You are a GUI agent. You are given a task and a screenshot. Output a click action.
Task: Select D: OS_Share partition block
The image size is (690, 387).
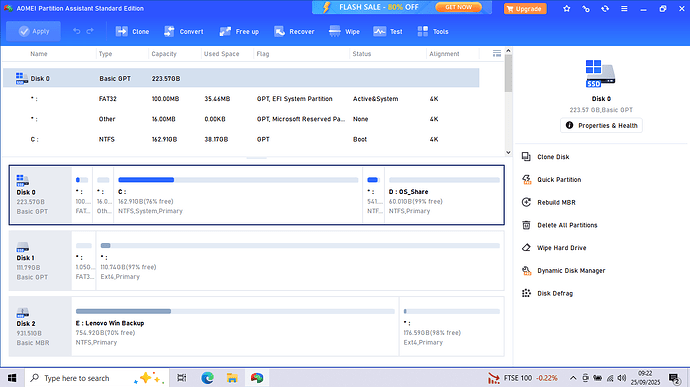tap(444, 195)
